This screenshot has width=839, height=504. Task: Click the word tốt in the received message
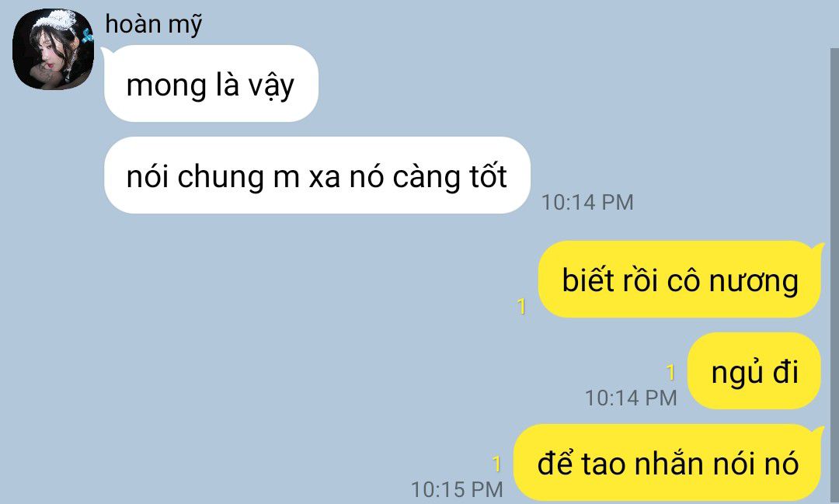(488, 176)
